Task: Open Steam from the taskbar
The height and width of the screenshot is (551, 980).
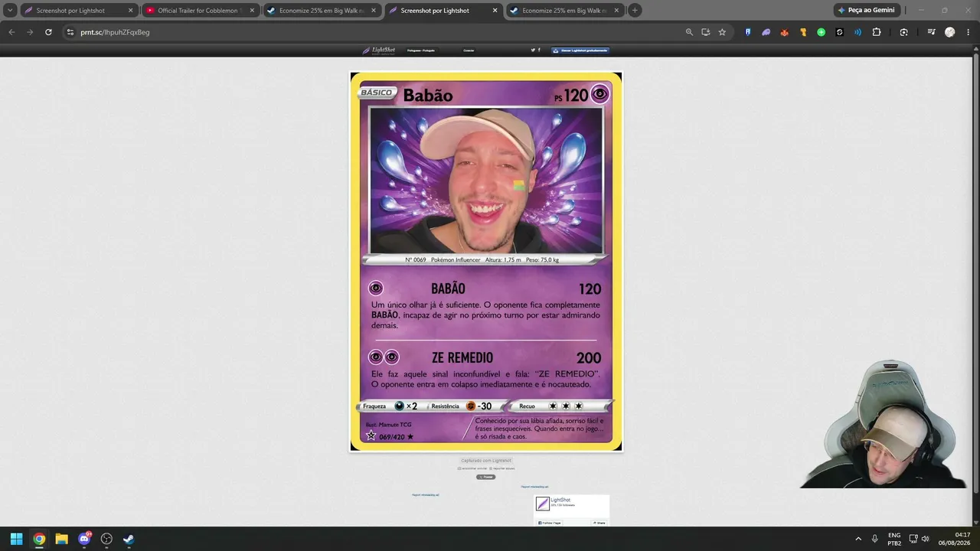Action: 129,539
